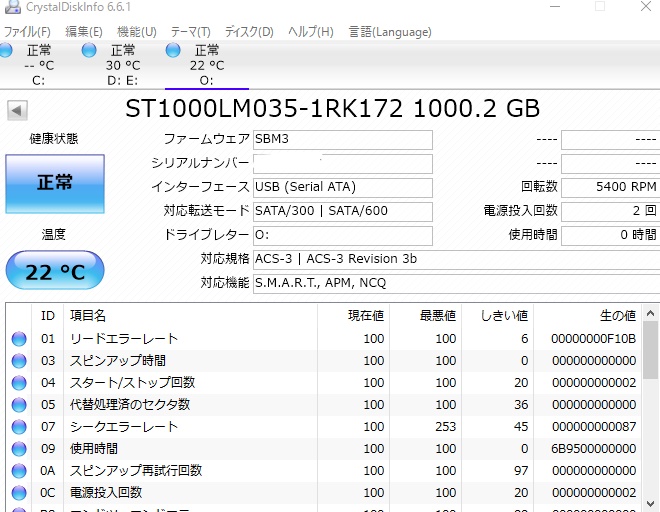
Task: Click the drive letter field O:
Action: pyautogui.click(x=343, y=235)
